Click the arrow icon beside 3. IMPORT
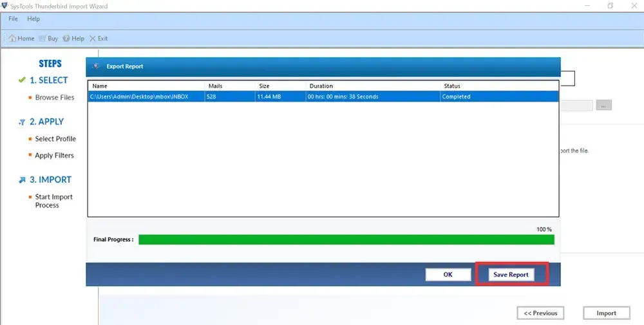Screen dimensions: 644x325 pos(22,180)
